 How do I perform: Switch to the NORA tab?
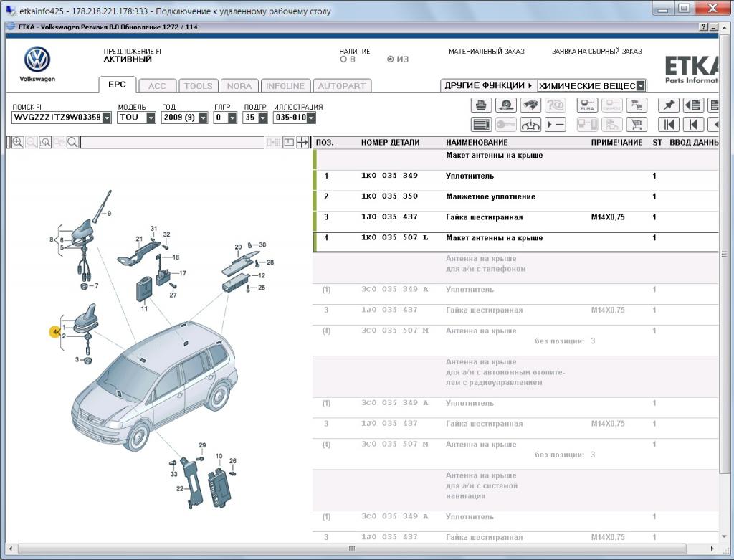239,86
